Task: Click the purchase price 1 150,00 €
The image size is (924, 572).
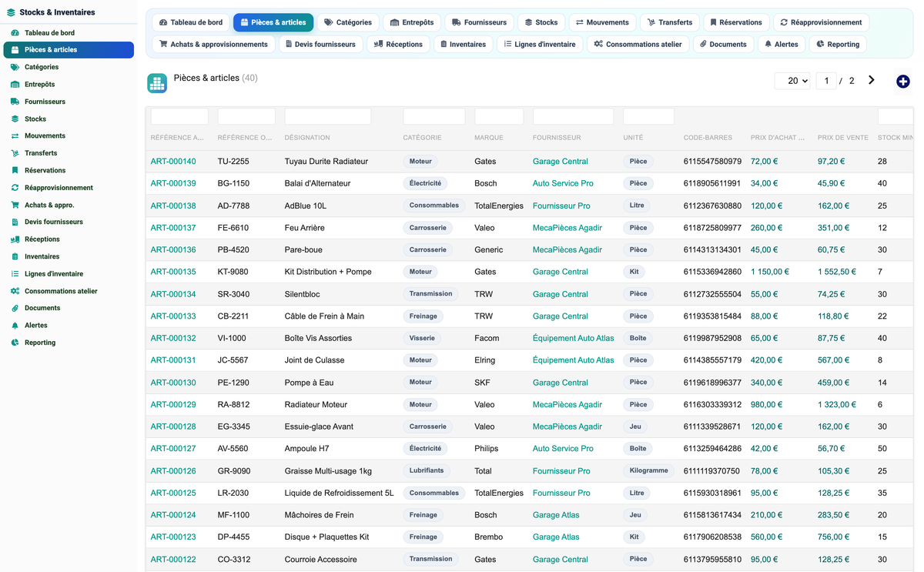Action: [x=770, y=272]
